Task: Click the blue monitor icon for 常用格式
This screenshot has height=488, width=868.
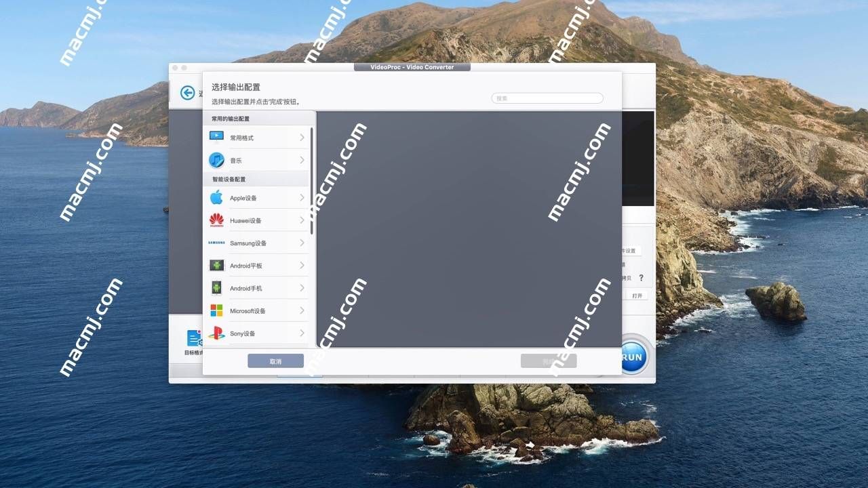Action: [x=216, y=138]
